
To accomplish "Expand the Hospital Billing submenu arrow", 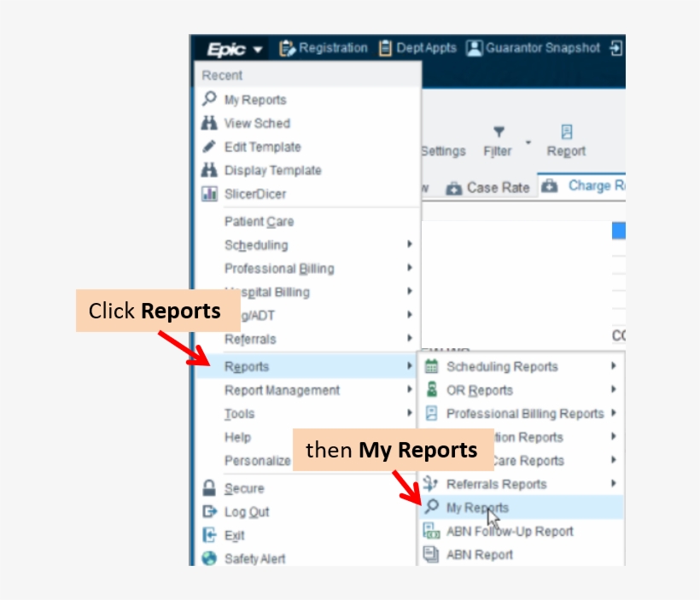I will [x=410, y=291].
